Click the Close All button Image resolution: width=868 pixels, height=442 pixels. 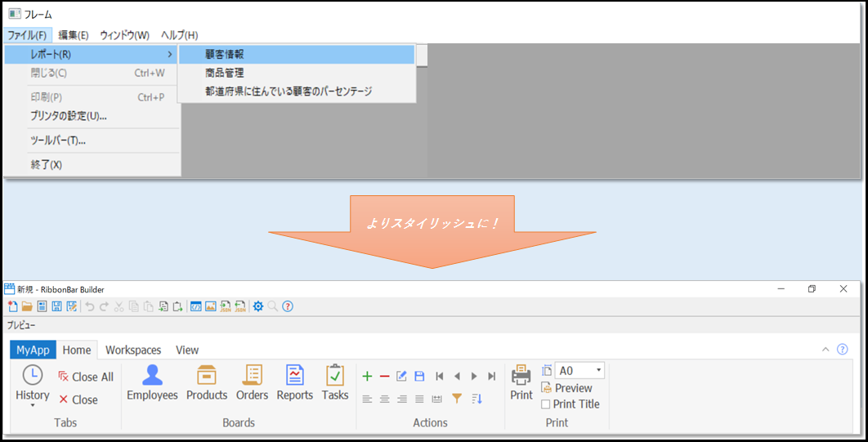pos(86,377)
